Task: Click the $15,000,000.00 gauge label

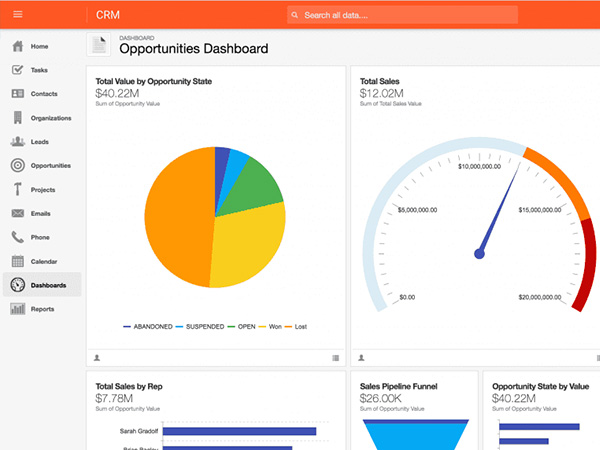Action: coord(540,210)
